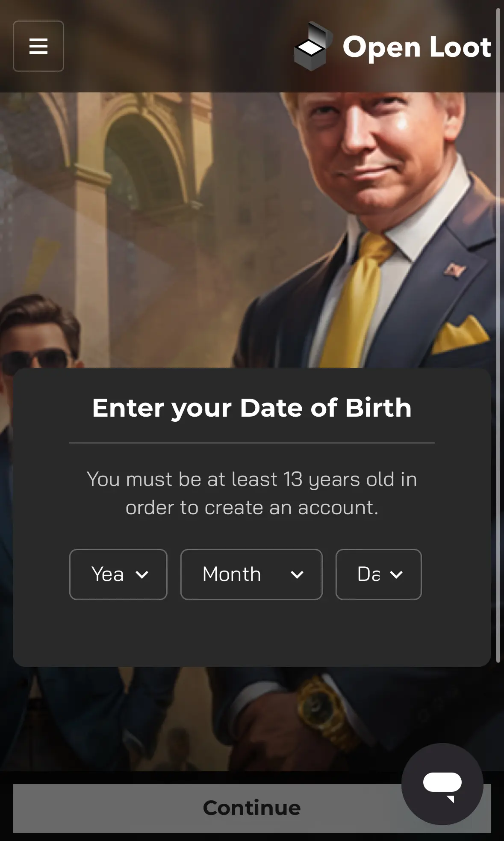Click the Open Loot cube logo
The image size is (504, 841).
point(313,46)
